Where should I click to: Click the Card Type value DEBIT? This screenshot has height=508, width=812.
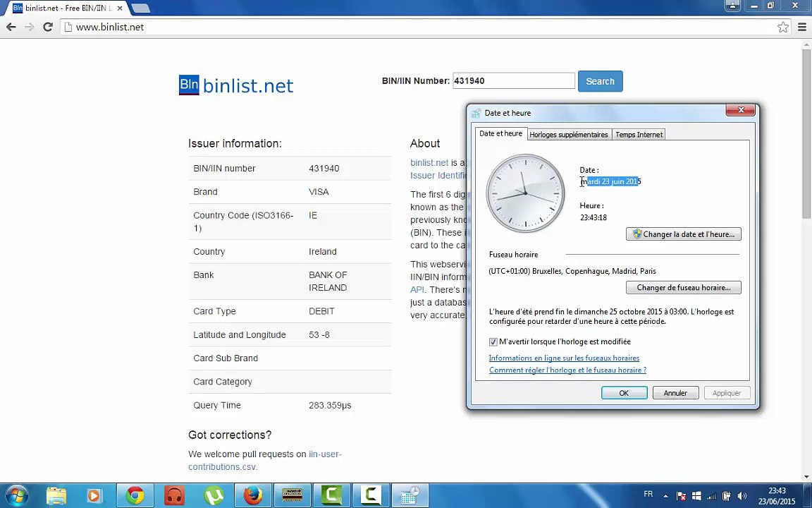pyautogui.click(x=321, y=311)
